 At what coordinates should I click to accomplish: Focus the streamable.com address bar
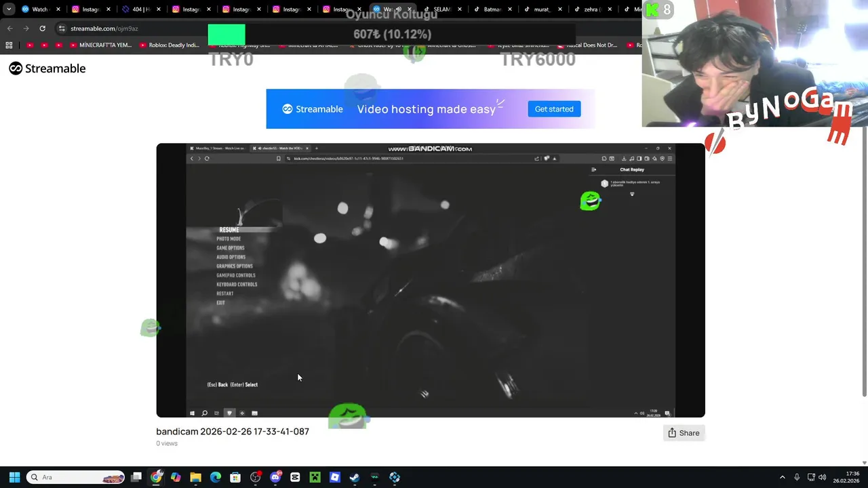tap(339, 28)
